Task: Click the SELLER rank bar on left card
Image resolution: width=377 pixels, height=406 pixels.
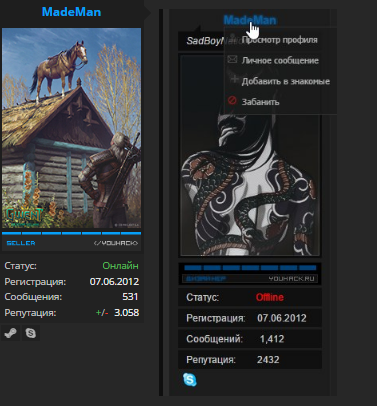Action: click(71, 241)
